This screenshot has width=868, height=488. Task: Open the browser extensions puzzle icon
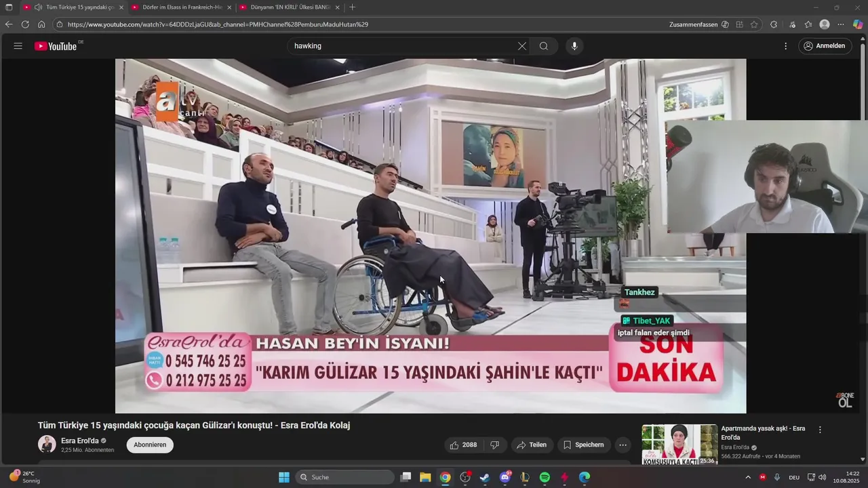pos(774,24)
